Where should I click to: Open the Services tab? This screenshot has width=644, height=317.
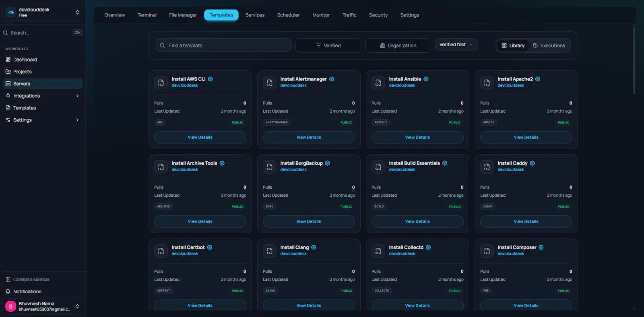[255, 15]
